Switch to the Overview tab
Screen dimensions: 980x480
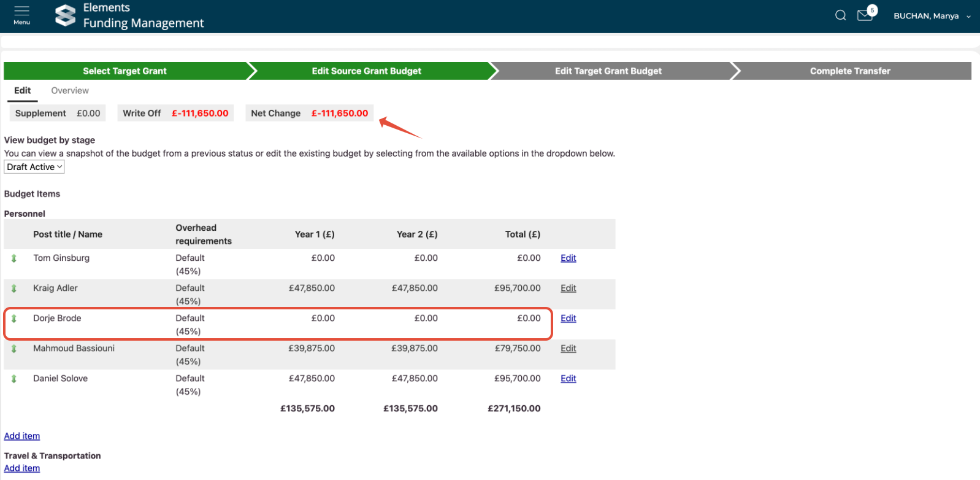pyautogui.click(x=70, y=90)
